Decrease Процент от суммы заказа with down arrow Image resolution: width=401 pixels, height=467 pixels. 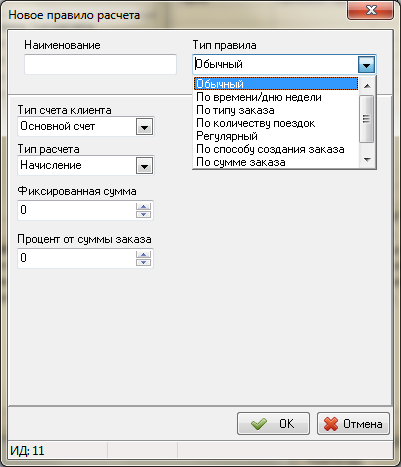tap(144, 262)
